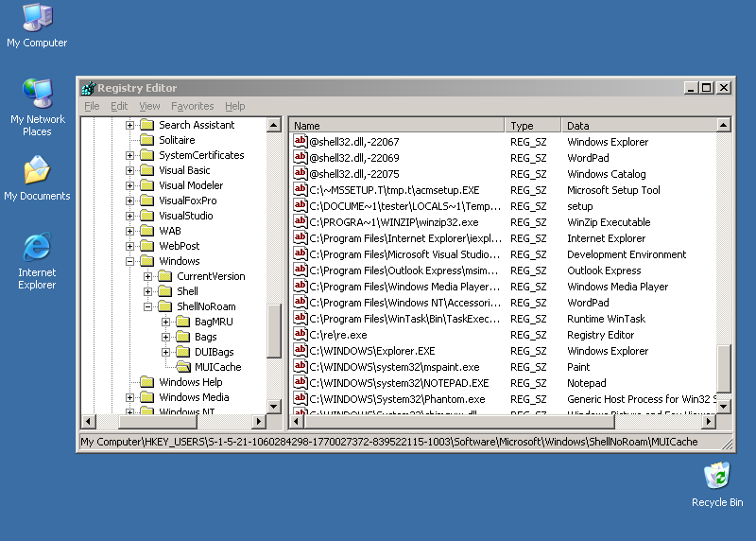Click the ShellNoRoam folder icon

(x=165, y=306)
